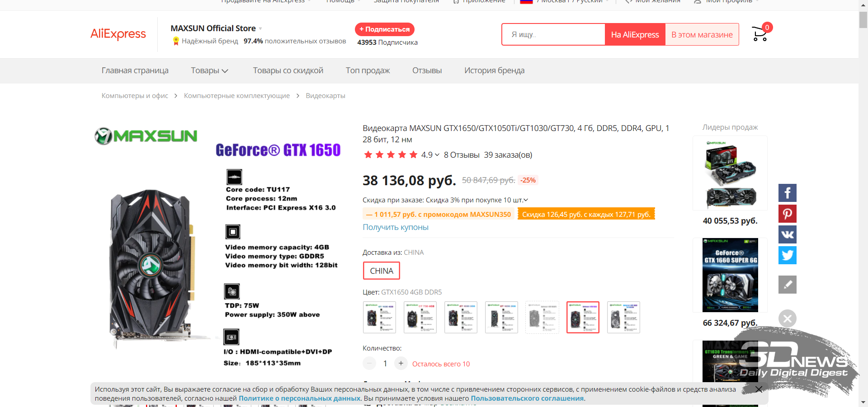Click the 39 заказа(ов) orders count
The height and width of the screenshot is (407, 868).
pos(508,155)
